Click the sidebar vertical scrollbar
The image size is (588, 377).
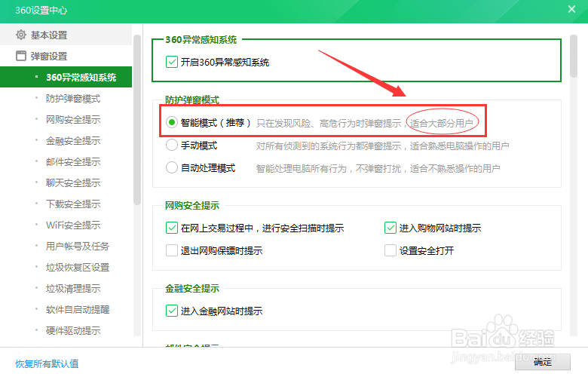click(137, 120)
